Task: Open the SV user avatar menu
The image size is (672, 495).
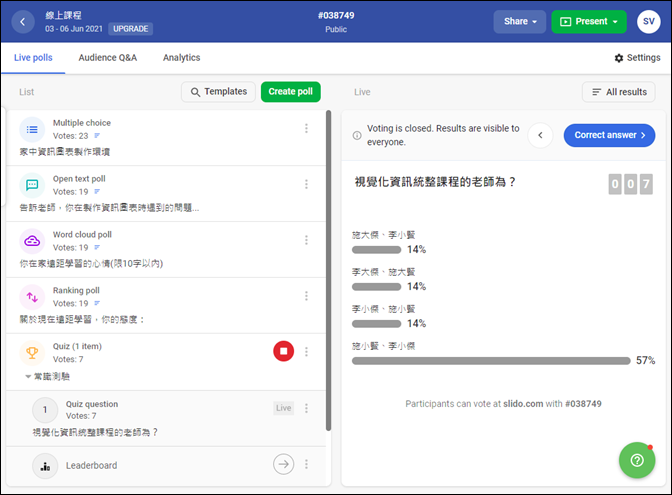Action: (648, 22)
